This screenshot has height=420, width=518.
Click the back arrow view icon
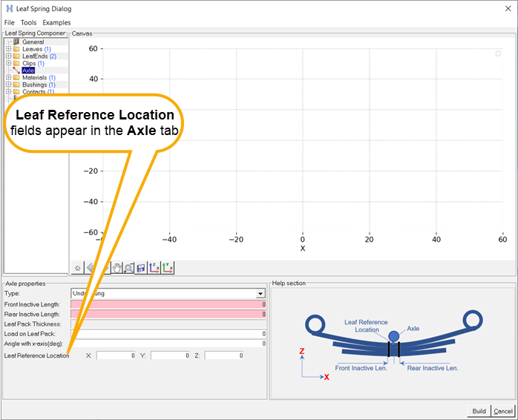pos(91,268)
